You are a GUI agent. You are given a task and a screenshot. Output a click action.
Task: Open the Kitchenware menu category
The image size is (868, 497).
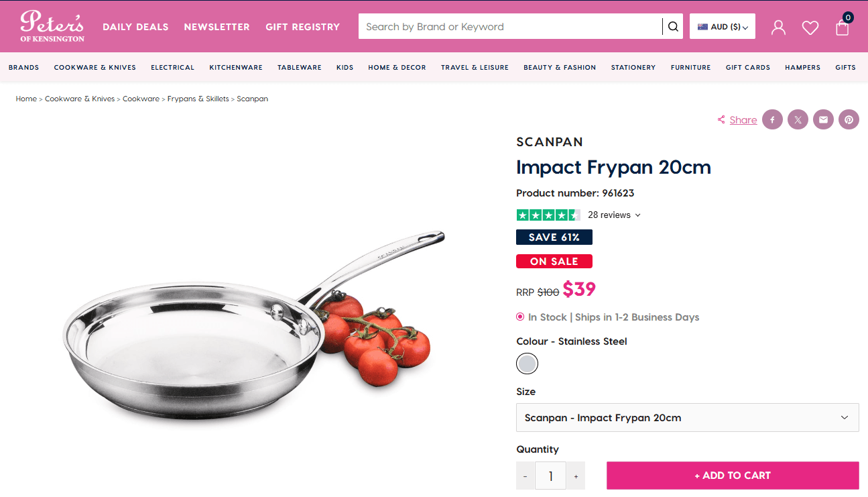[x=236, y=68]
